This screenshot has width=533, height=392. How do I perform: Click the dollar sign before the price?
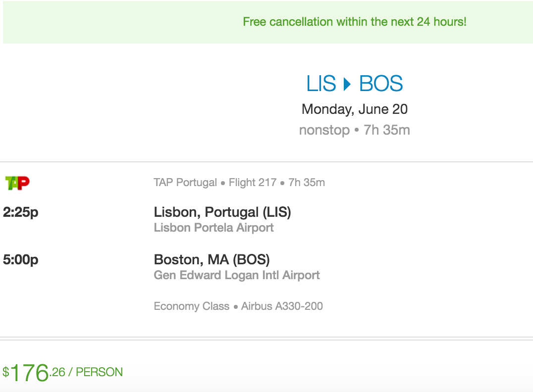click(6, 372)
